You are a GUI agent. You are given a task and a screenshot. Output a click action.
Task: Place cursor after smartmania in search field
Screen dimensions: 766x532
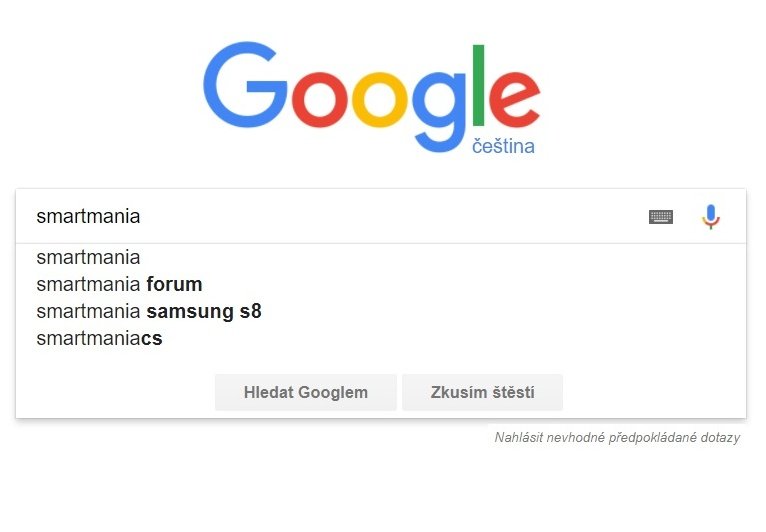(141, 216)
